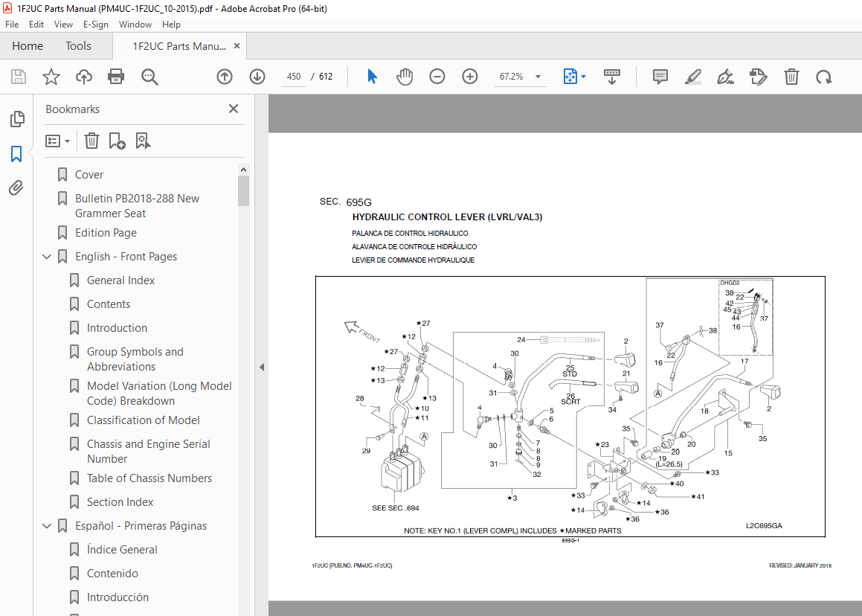Toggle the Bookmarks side panel icon
The width and height of the screenshot is (862, 616).
[x=16, y=154]
